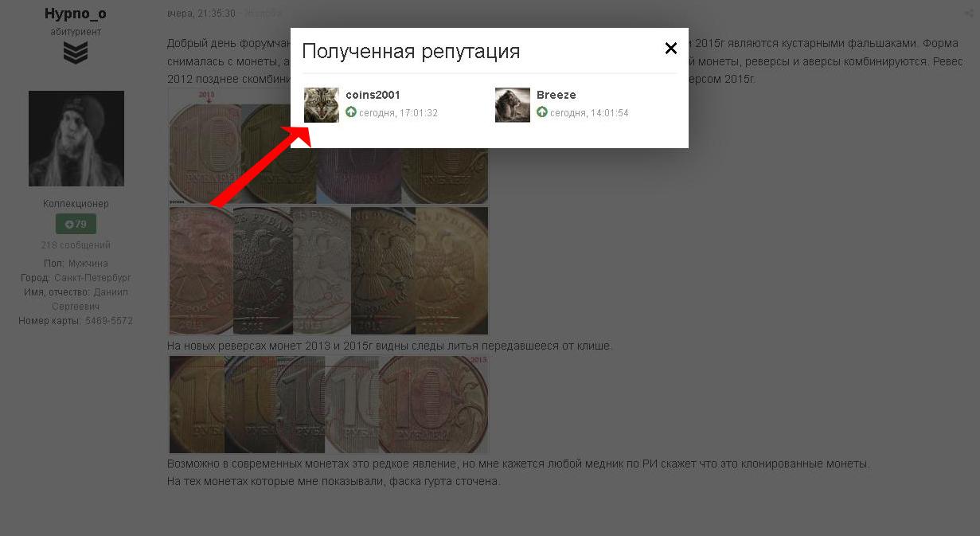The image size is (980, 536).
Task: Click coins2001 cat avatar thumbnail
Action: pos(322,105)
